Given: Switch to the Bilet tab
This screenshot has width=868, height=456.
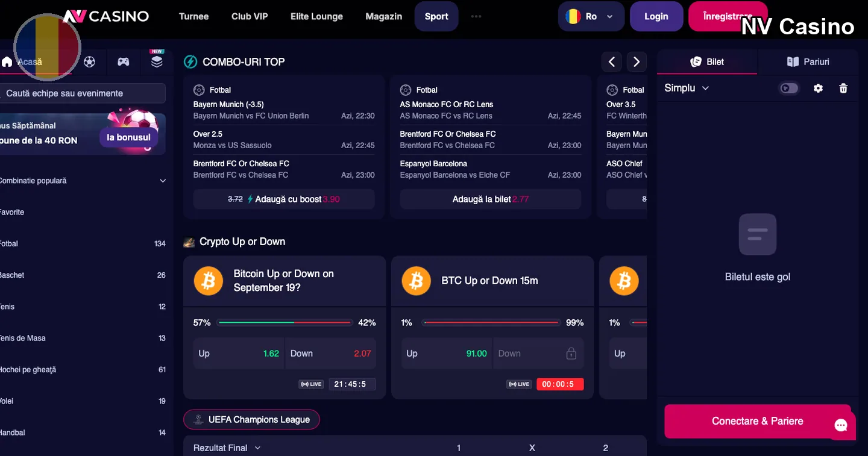Looking at the screenshot, I should tap(707, 61).
